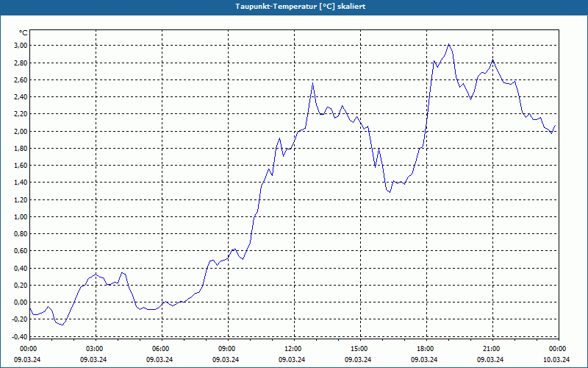Select the 12:00 time label
This screenshot has width=588, height=368.
[295, 349]
